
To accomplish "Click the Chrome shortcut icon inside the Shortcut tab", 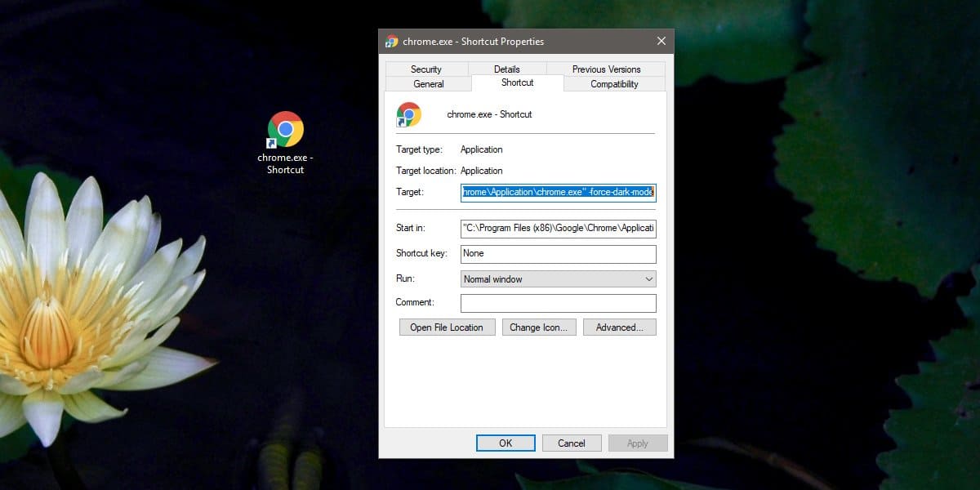I will [x=409, y=114].
